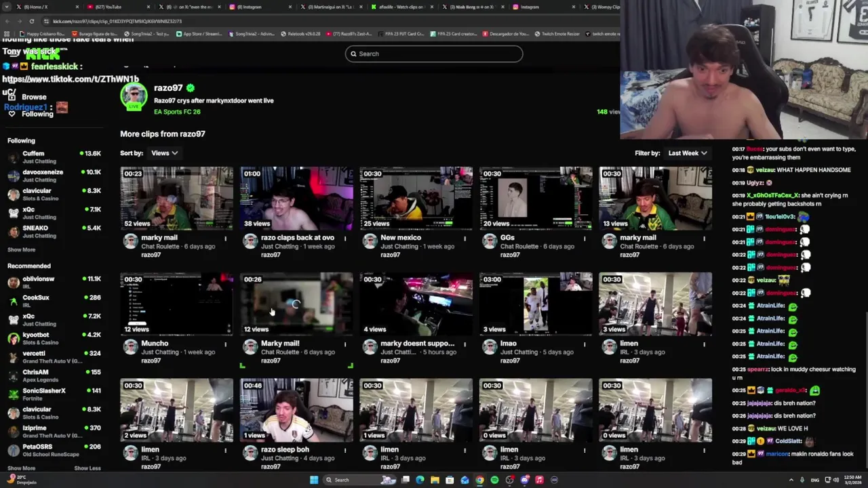Click EA Sports FC 26 category link

pyautogui.click(x=177, y=112)
